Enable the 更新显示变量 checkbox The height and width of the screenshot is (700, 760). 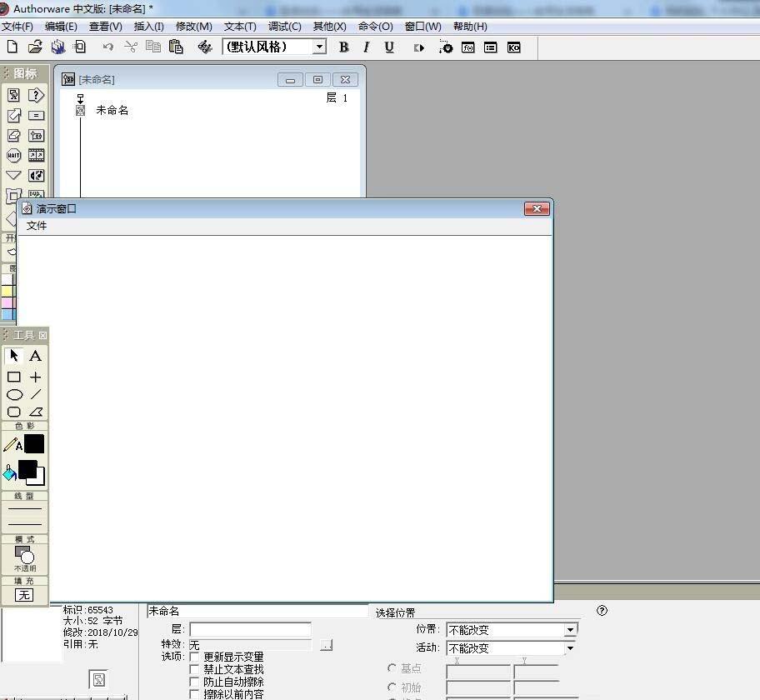point(195,657)
